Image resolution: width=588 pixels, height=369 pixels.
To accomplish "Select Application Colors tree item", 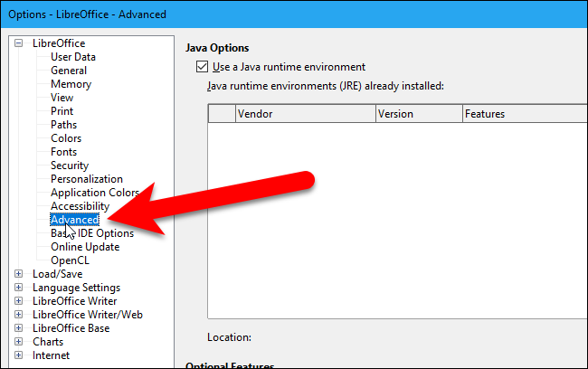I will 95,193.
